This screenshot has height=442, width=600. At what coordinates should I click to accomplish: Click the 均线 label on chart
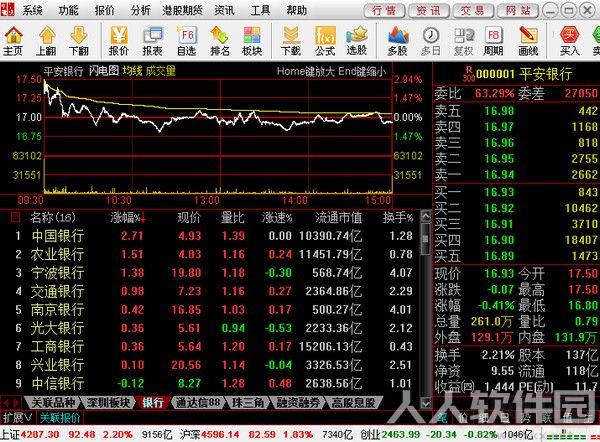pyautogui.click(x=132, y=71)
